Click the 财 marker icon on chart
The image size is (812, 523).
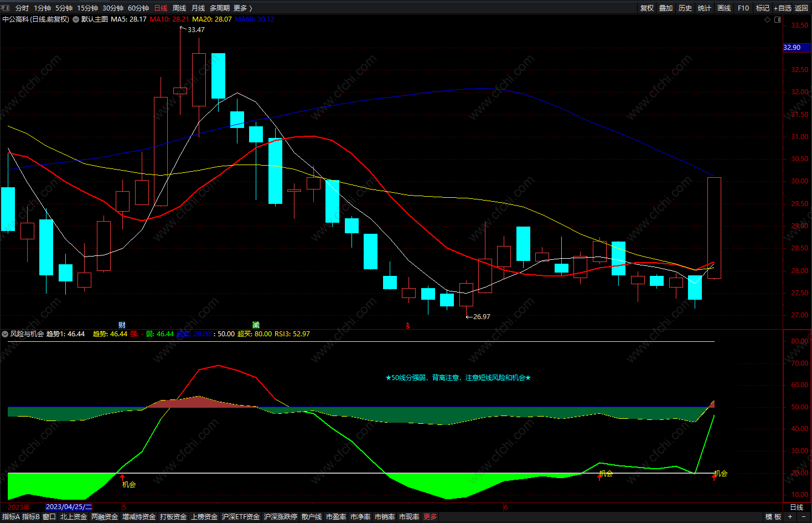[122, 325]
